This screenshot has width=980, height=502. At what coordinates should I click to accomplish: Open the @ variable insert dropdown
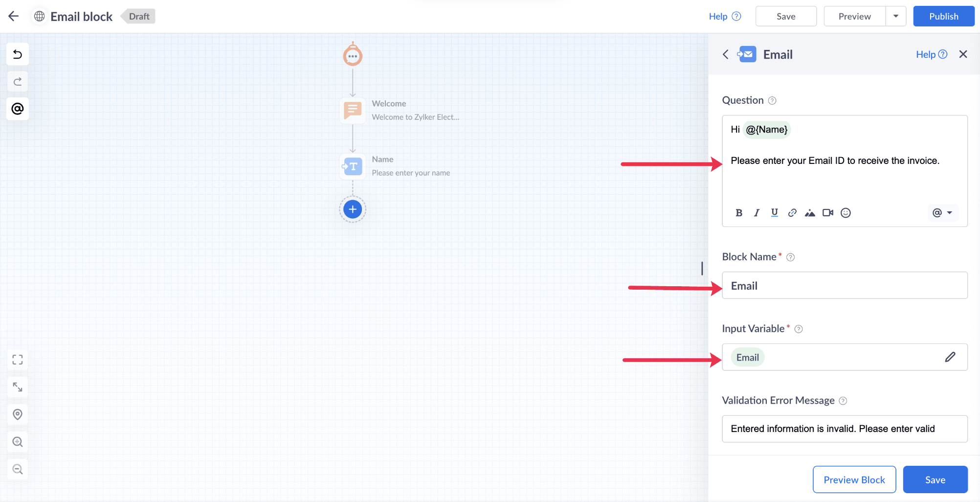(x=942, y=213)
